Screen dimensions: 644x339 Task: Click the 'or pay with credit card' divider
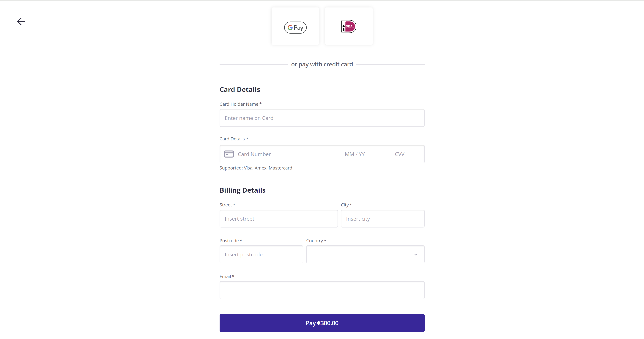[322, 64]
